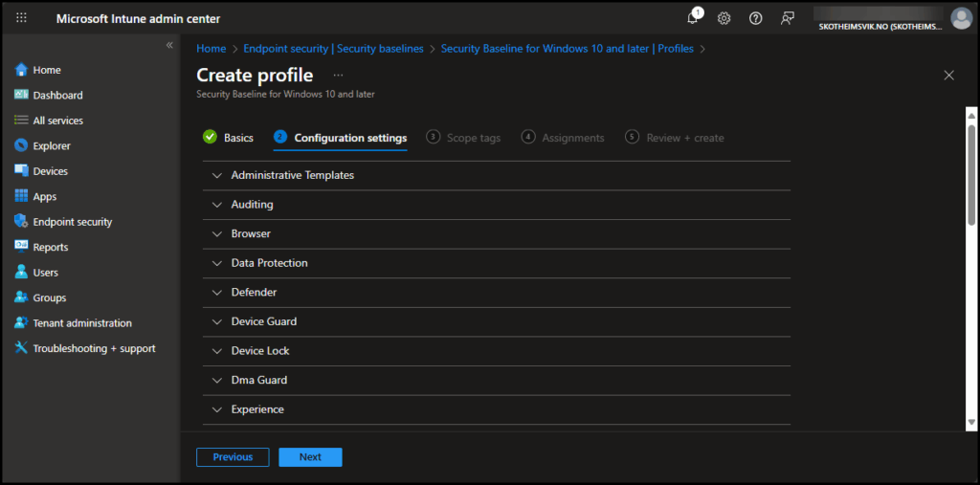Open the notifications bell
Image resolution: width=980 pixels, height=485 pixels.
click(x=693, y=18)
